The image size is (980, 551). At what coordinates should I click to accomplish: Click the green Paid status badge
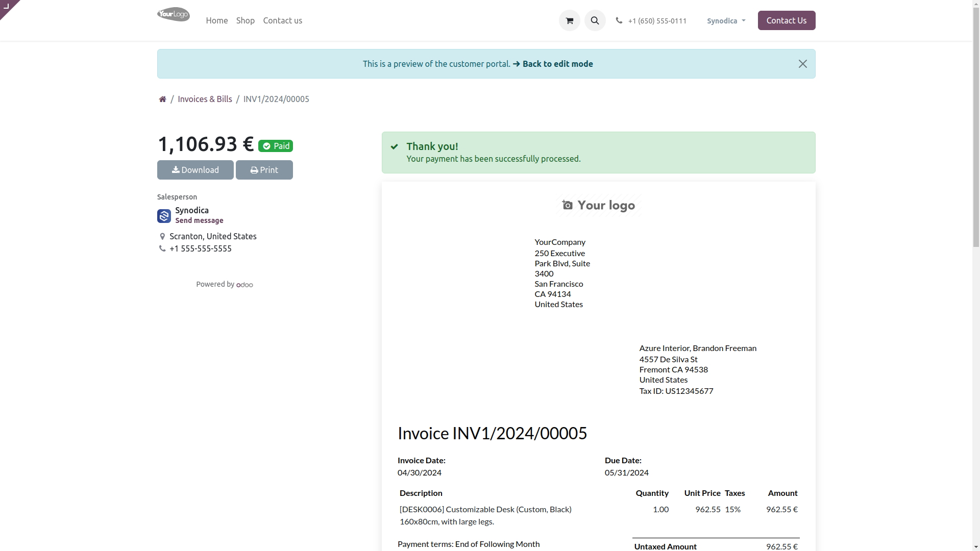point(276,146)
